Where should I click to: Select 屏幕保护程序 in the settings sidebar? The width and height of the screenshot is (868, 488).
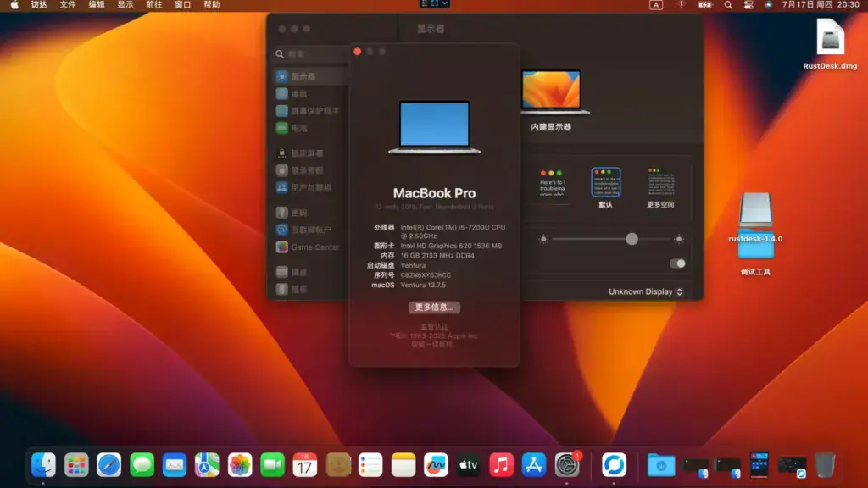(x=307, y=111)
